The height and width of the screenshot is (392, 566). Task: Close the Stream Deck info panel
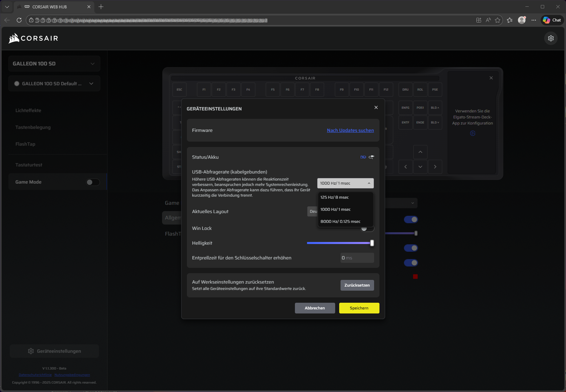tap(491, 78)
